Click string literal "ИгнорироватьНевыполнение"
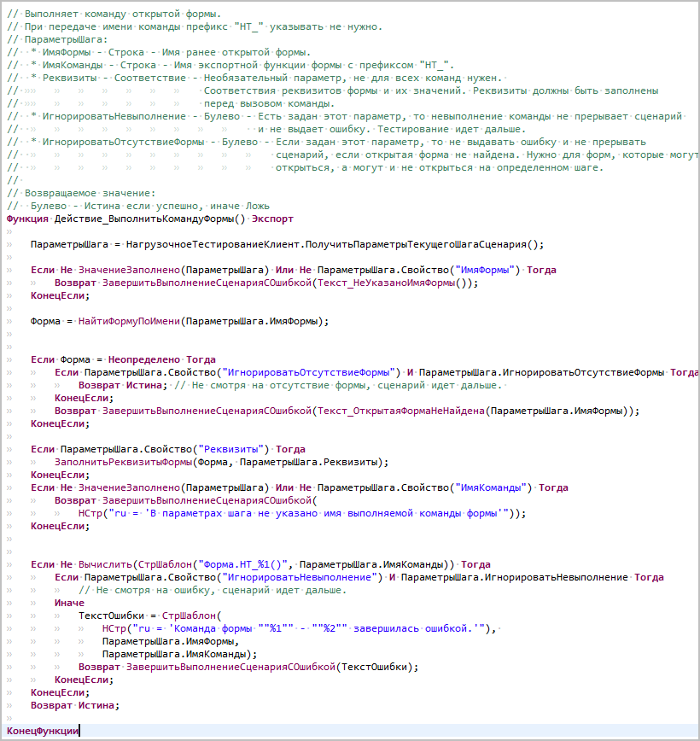Viewport: 700px width, 741px height. pyautogui.click(x=299, y=577)
